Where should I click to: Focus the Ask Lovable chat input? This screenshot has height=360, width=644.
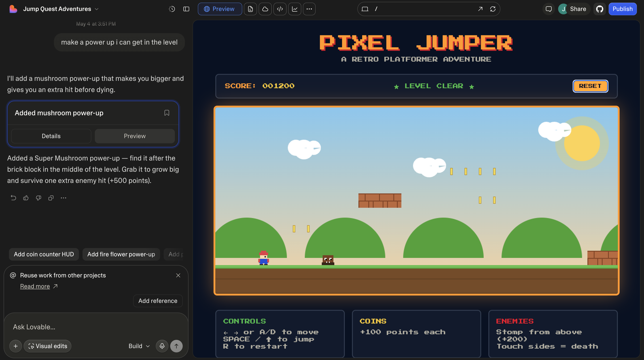[x=96, y=327]
